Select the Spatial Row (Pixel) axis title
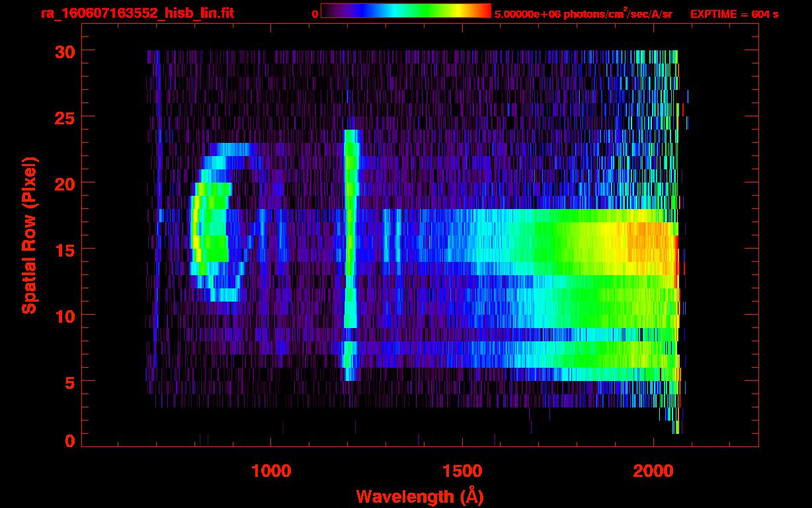This screenshot has width=812, height=508. [29, 235]
